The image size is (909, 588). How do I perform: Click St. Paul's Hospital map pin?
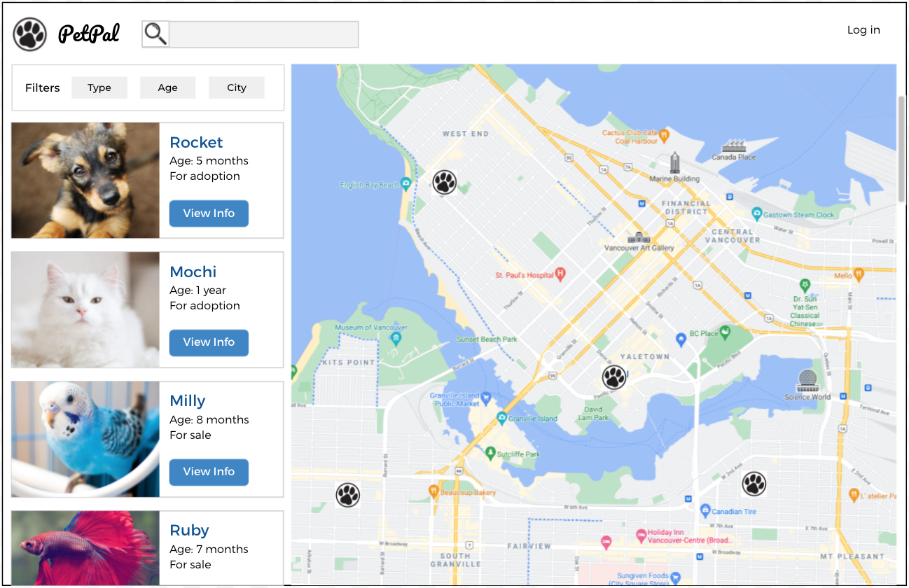click(560, 274)
